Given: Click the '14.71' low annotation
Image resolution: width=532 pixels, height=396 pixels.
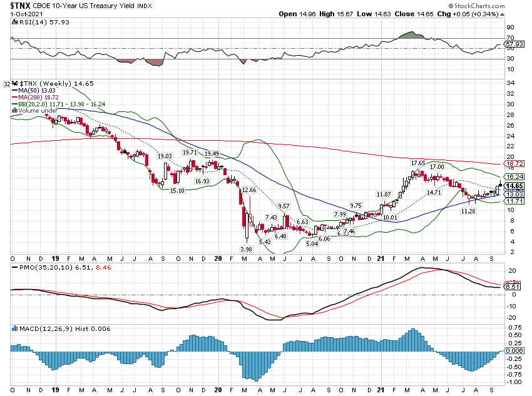Looking at the screenshot, I should (x=434, y=192).
